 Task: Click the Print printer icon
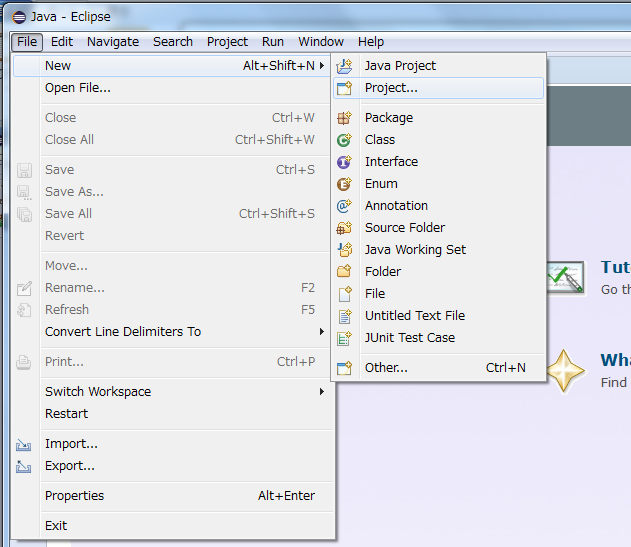point(23,362)
